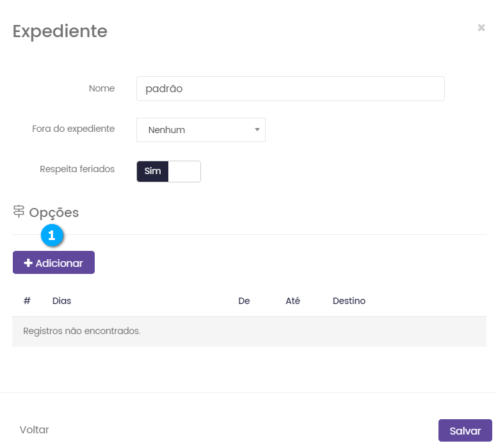Click the plus icon on Adicionar button
Screen dimensions: 498x448
pyautogui.click(x=28, y=263)
